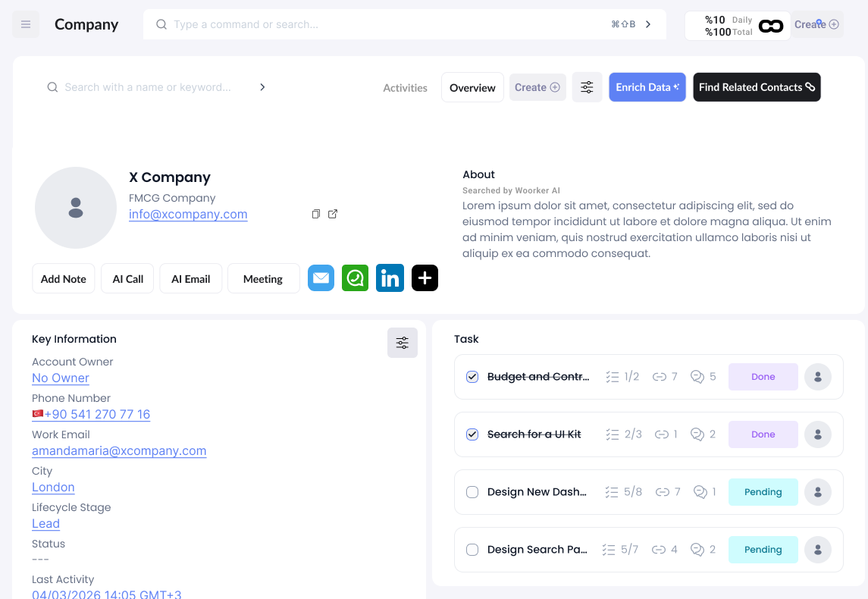Check the Design Search Pa... task checkbox
The image size is (868, 599).
tap(472, 550)
